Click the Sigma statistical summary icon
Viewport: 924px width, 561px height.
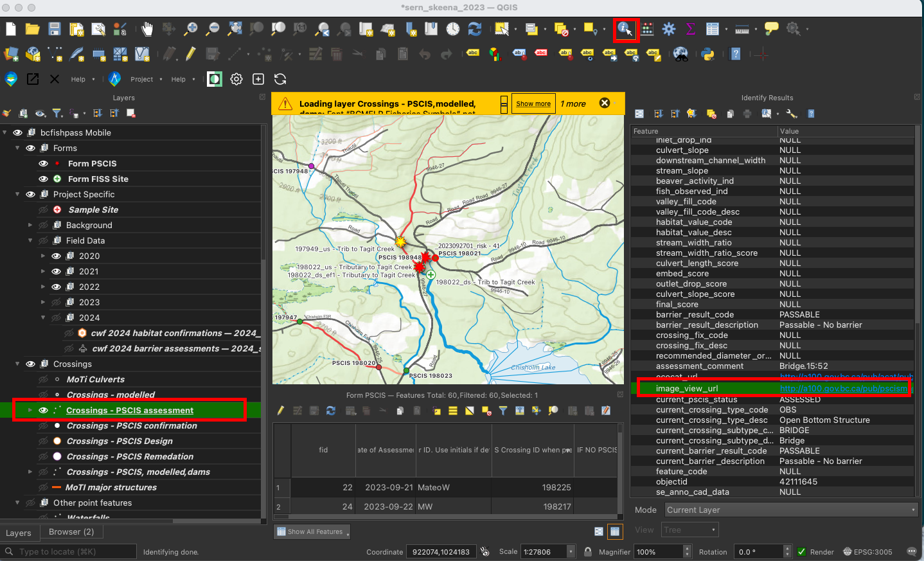tap(691, 29)
